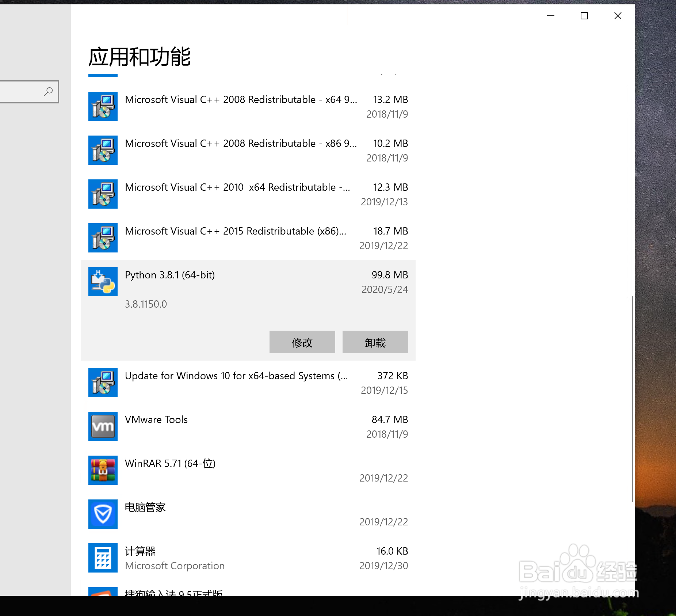
Task: Click the Visual C++ 2008 x64 Redistributable icon
Action: (x=103, y=106)
